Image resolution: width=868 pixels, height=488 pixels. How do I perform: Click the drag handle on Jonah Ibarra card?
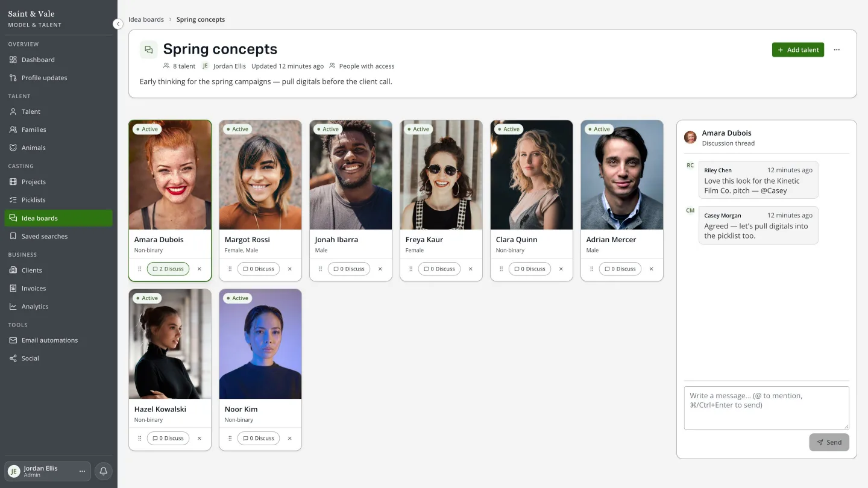[321, 269]
